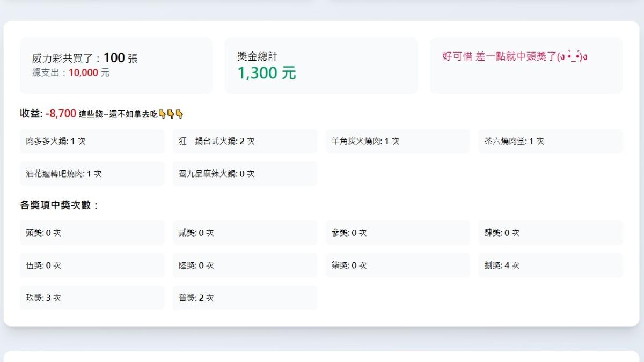Select the 普獎 2 次 tile

pyautogui.click(x=245, y=298)
